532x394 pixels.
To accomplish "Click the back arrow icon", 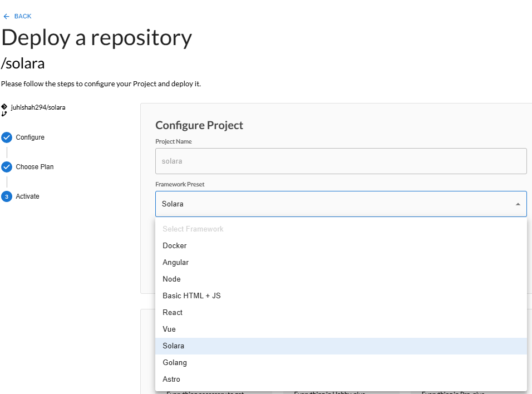I will click(x=6, y=16).
